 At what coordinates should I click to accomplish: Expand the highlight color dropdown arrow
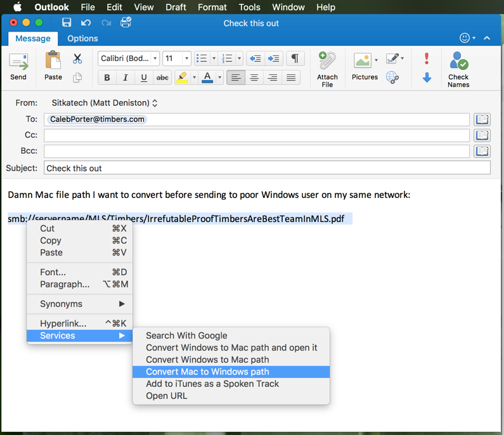194,77
